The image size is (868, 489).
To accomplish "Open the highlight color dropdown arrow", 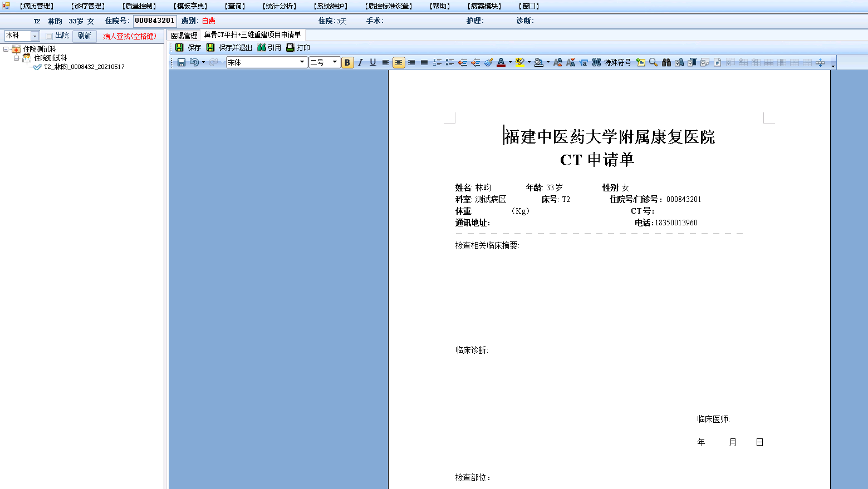I will pyautogui.click(x=529, y=62).
